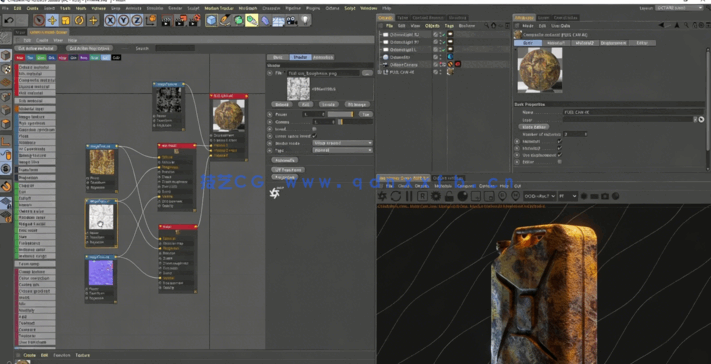The height and width of the screenshot is (364, 711).
Task: Open the Type dropdown set to Normal
Action: [x=343, y=150]
